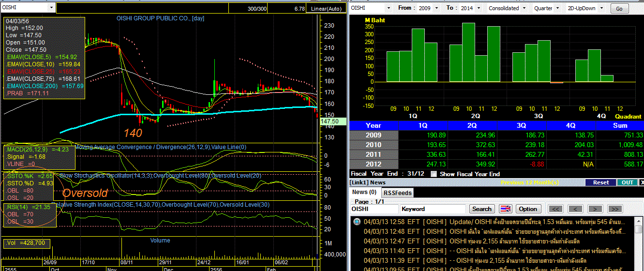Click the MACD(26,12,9) =-4.23 indicator label
The width and height of the screenshot is (644, 271).
tap(37, 150)
